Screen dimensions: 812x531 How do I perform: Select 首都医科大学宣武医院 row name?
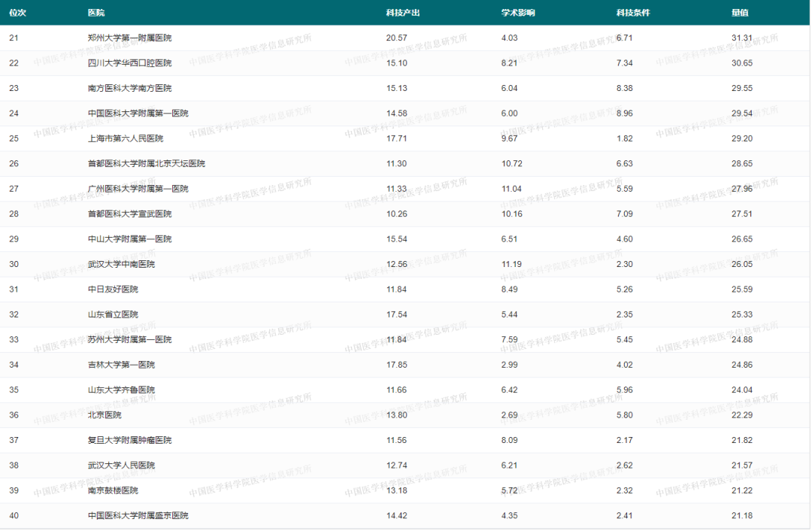coord(130,214)
